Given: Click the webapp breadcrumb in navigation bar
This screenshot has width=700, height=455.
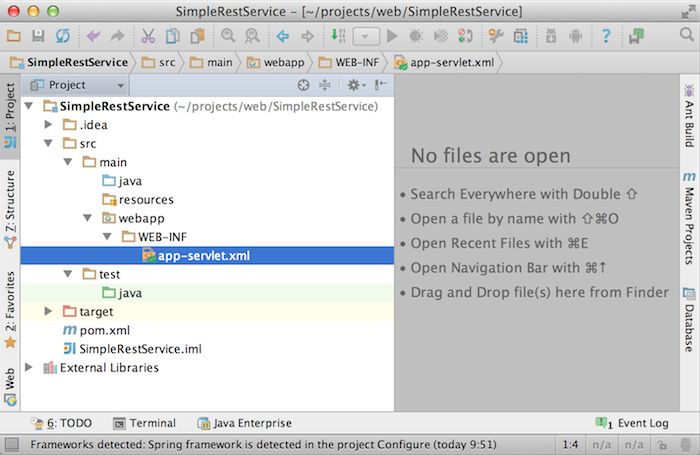Looking at the screenshot, I should (275, 63).
